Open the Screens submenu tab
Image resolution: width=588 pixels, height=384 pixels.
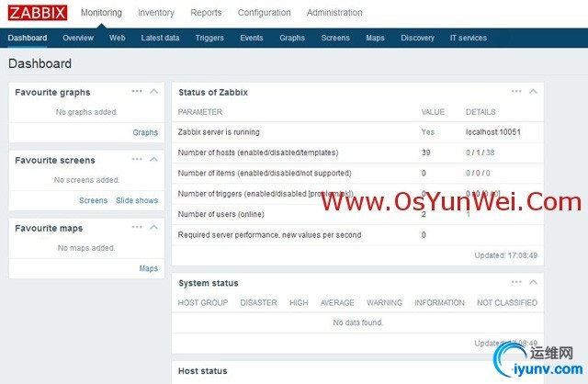(335, 38)
